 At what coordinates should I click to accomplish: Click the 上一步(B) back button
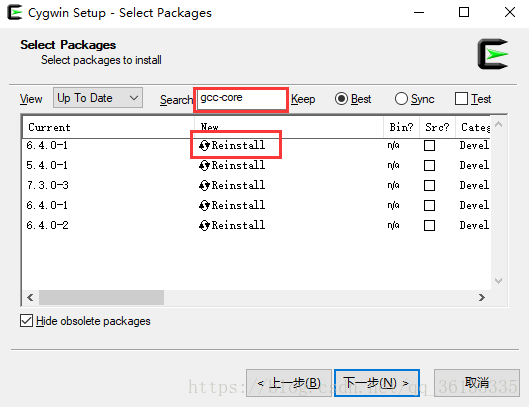[288, 383]
